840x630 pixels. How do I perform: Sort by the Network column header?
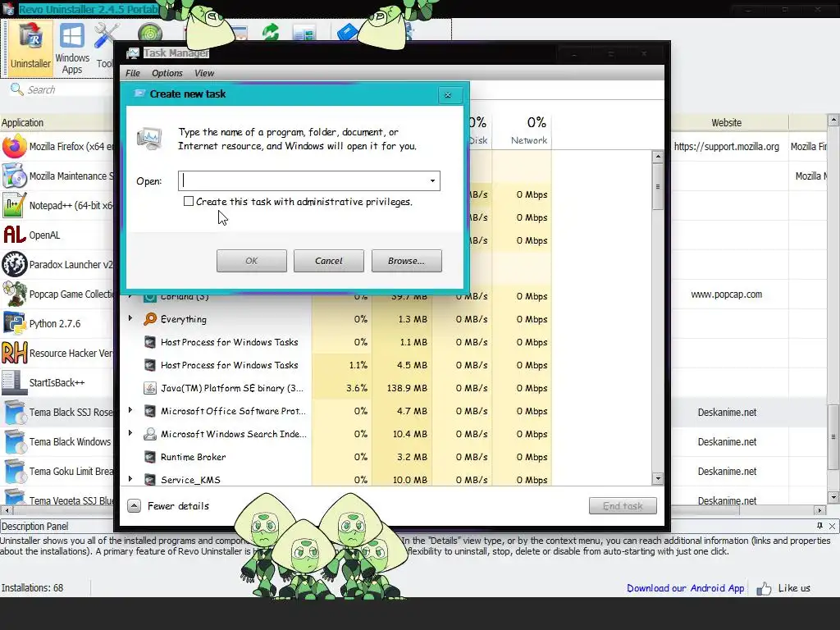tap(523, 130)
